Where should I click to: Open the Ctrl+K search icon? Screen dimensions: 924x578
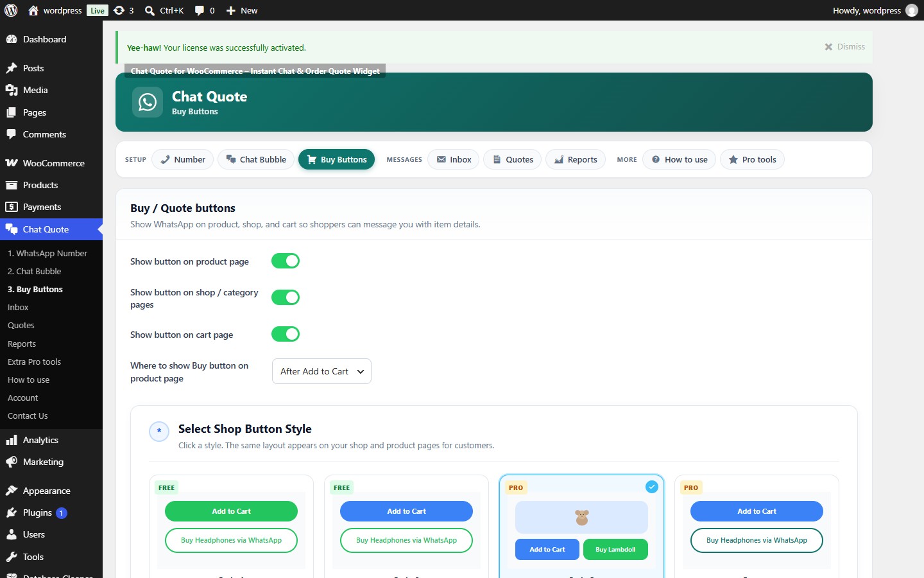(x=150, y=10)
